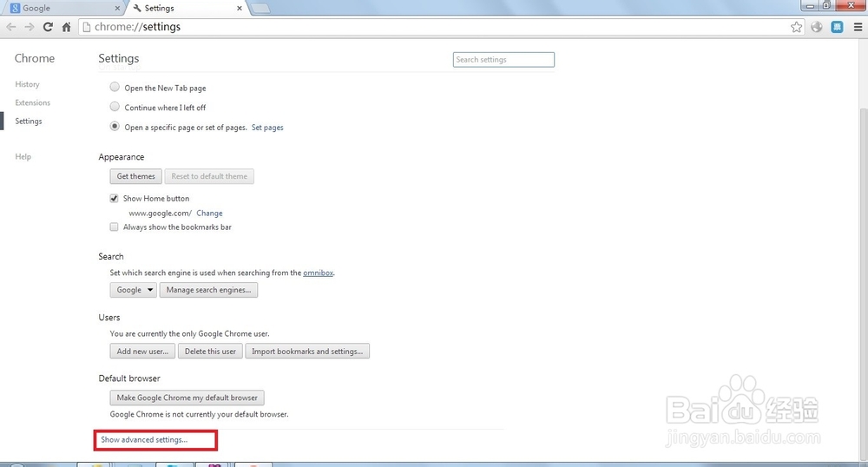Click Reset to default theme button
Image resolution: width=868 pixels, height=467 pixels.
pyautogui.click(x=209, y=176)
